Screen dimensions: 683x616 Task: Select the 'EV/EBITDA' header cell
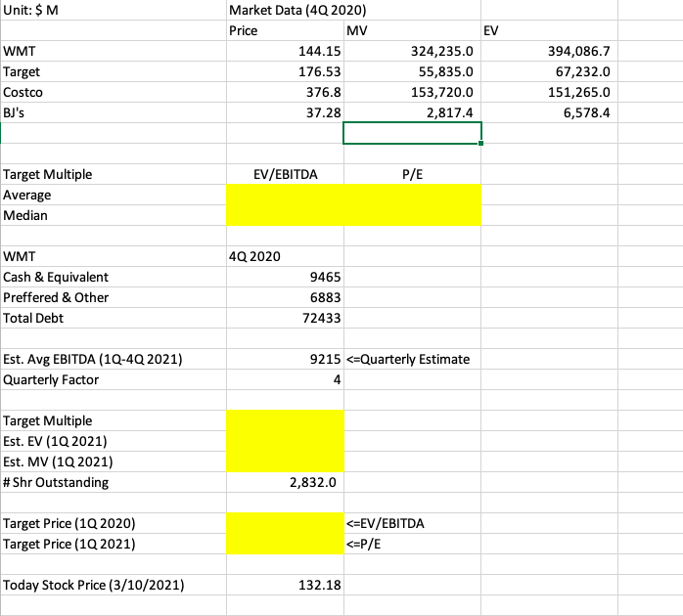tap(285, 174)
